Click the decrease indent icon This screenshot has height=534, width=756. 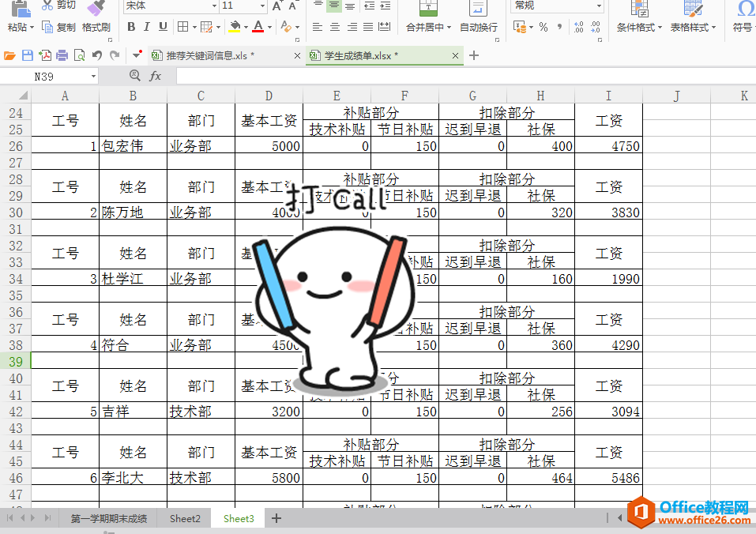pyautogui.click(x=370, y=6)
